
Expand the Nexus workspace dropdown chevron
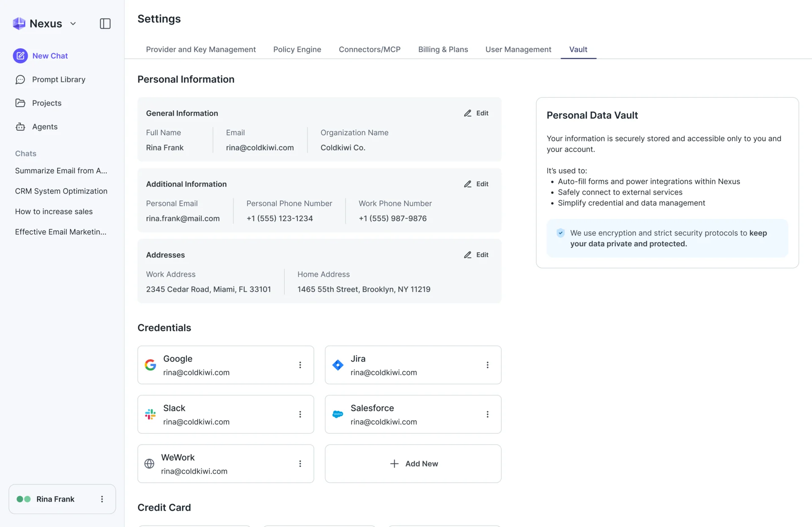[x=73, y=24]
